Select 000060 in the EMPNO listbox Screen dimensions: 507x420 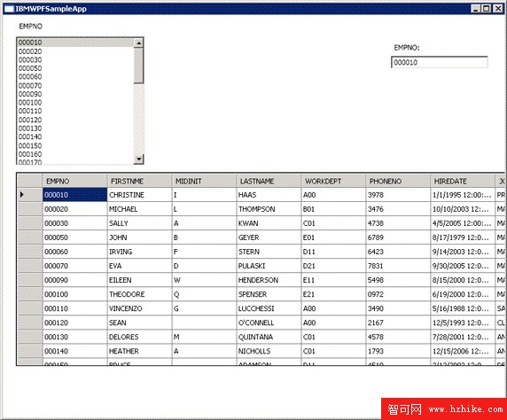click(x=75, y=76)
